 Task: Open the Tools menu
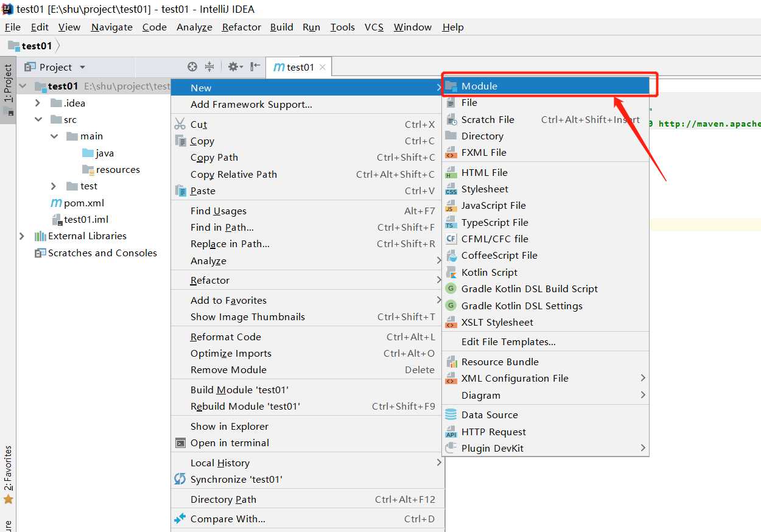[343, 27]
